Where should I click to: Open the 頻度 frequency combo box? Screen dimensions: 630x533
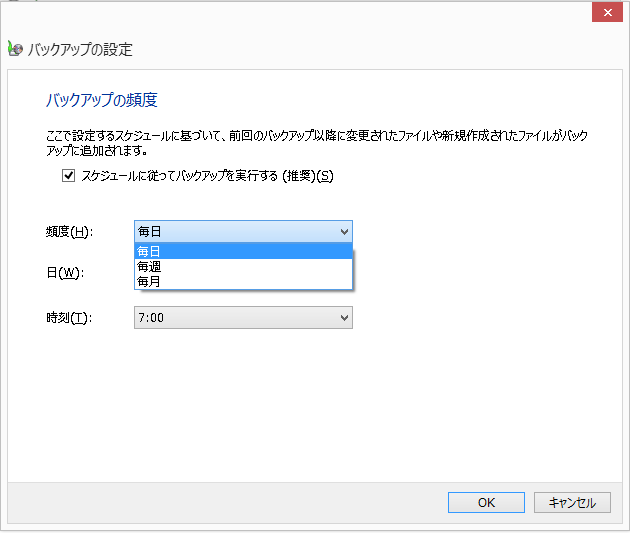pyautogui.click(x=243, y=231)
